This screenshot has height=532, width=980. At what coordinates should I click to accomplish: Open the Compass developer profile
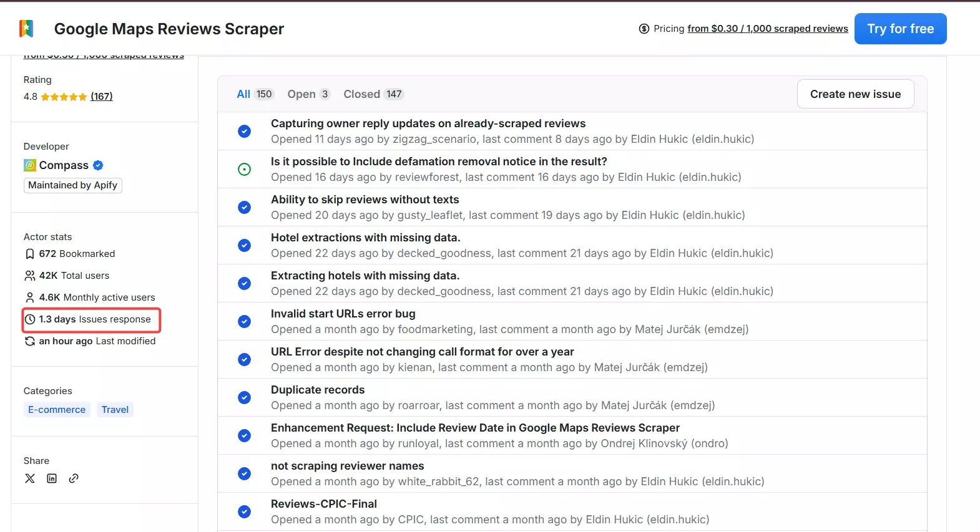coord(64,165)
